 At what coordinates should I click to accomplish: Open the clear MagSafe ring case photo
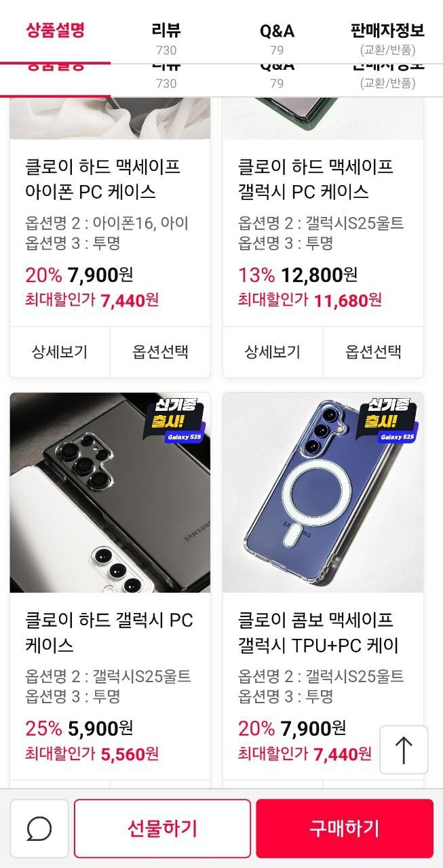coord(323,492)
